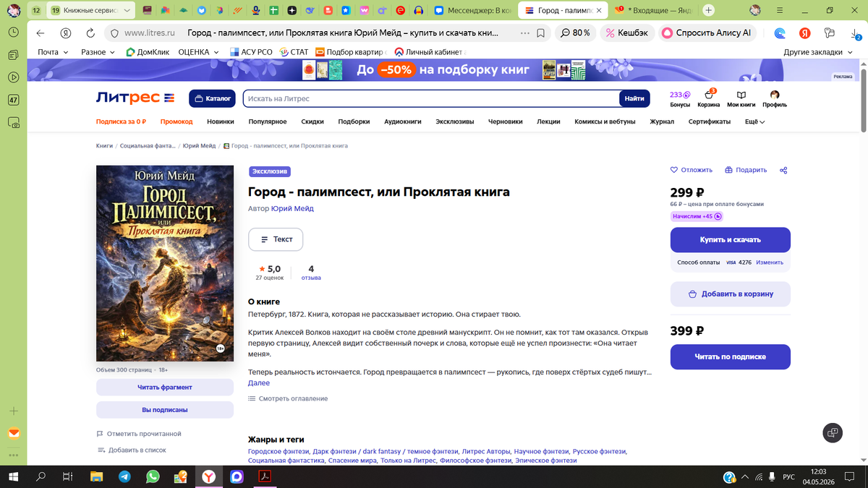
Task: Click Купить и скачать button
Action: 730,239
